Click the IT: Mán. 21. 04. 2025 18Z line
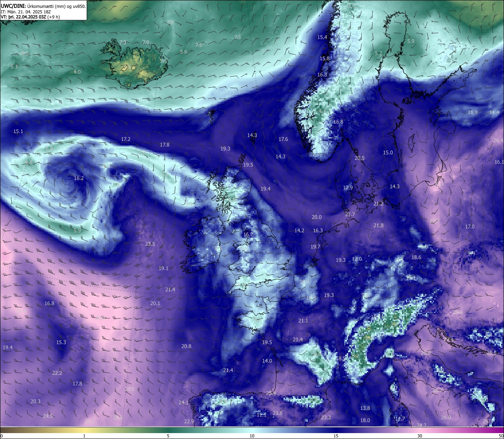Screen dimensions: 504x439 click(x=26, y=11)
